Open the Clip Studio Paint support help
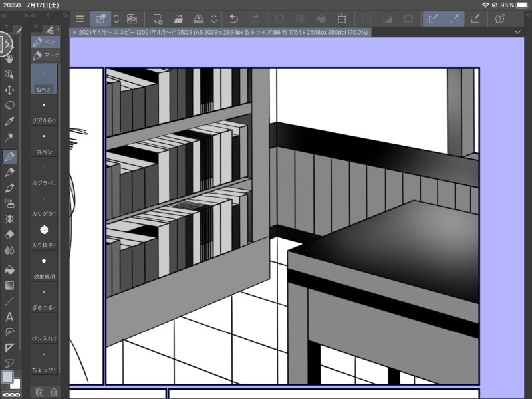This screenshot has width=532, height=399. [500, 19]
